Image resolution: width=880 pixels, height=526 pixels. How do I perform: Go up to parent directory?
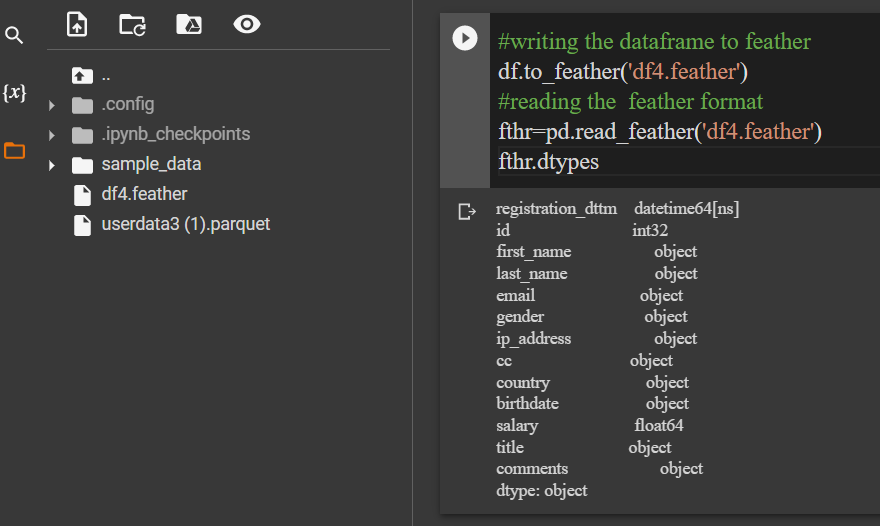(82, 75)
